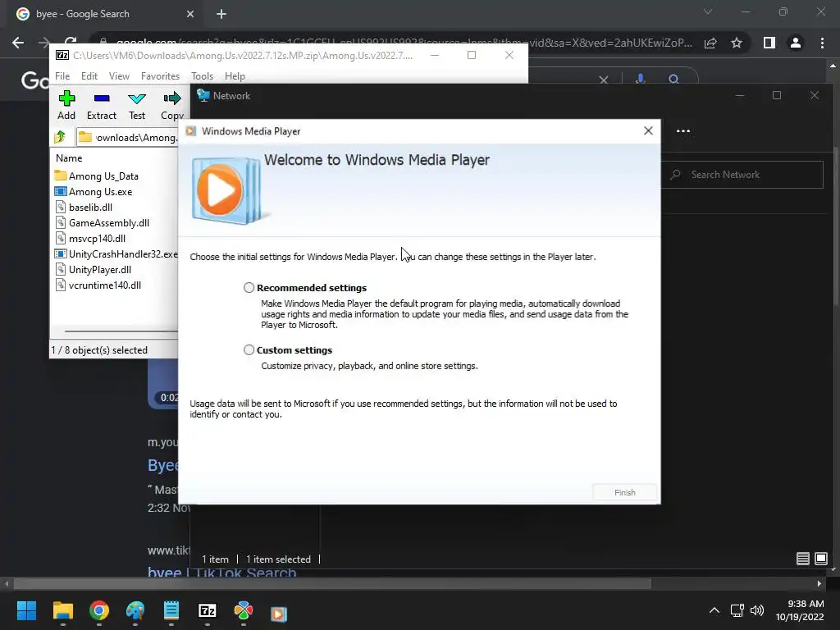Open Google Chrome from the taskbar
Viewport: 840px width, 630px height.
(99, 610)
